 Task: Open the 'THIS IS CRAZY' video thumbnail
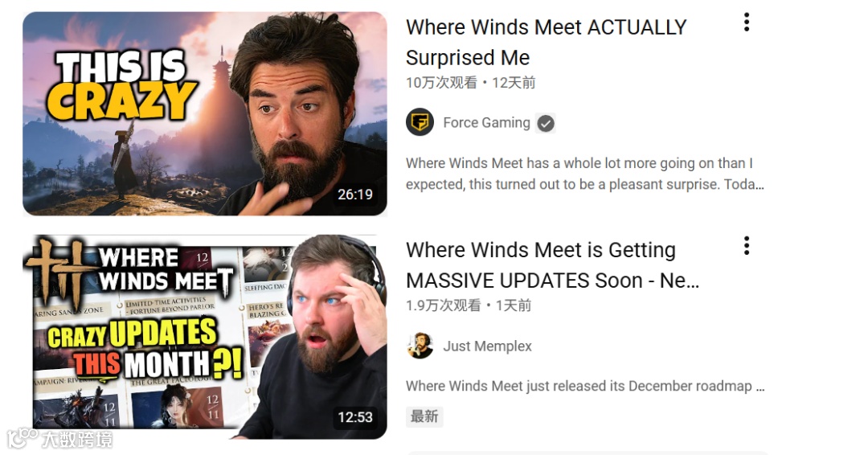click(x=205, y=113)
